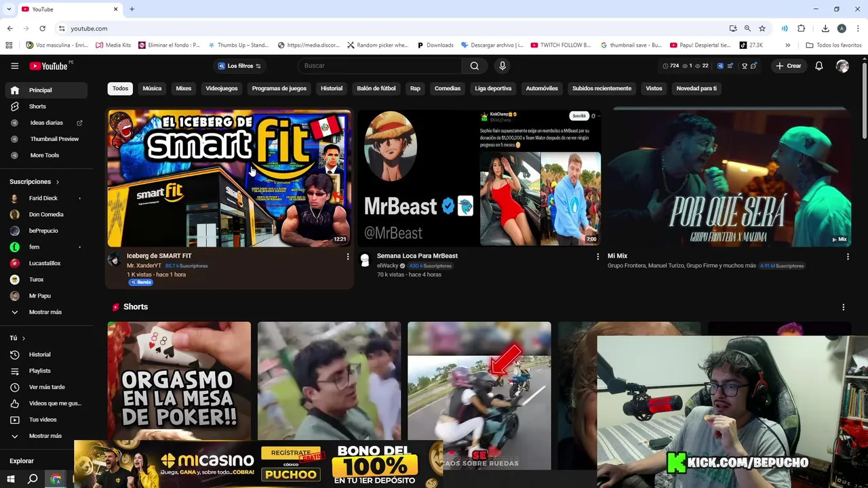Open the MrBeast video thumbnail
Viewport: 868px width, 488px height.
[479, 178]
